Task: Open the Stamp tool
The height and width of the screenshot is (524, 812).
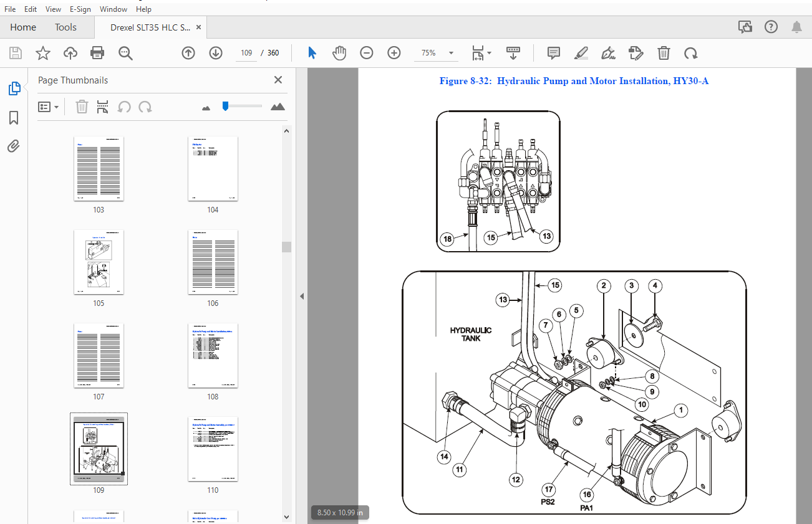Action: coord(636,53)
